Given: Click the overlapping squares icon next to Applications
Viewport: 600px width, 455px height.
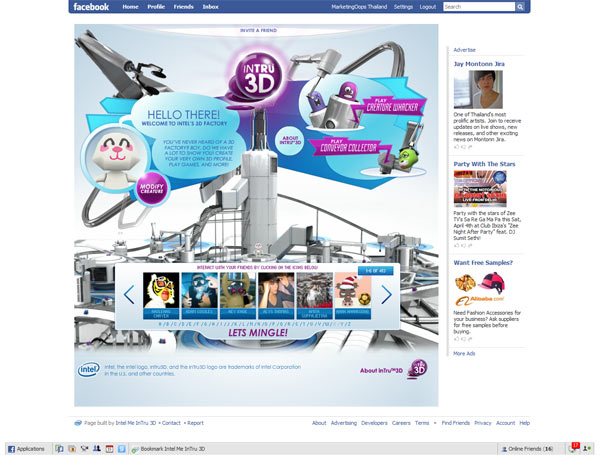Looking at the screenshot, I should (59, 449).
